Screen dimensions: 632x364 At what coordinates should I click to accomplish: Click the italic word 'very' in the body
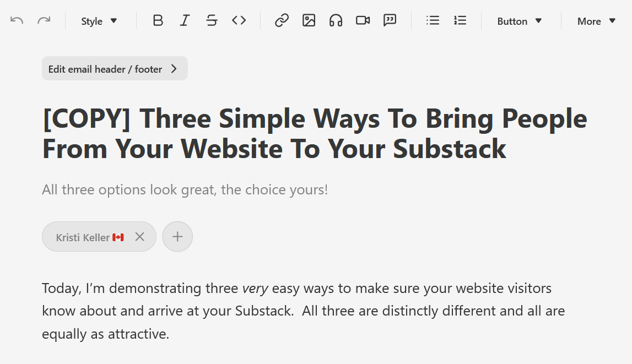click(255, 289)
